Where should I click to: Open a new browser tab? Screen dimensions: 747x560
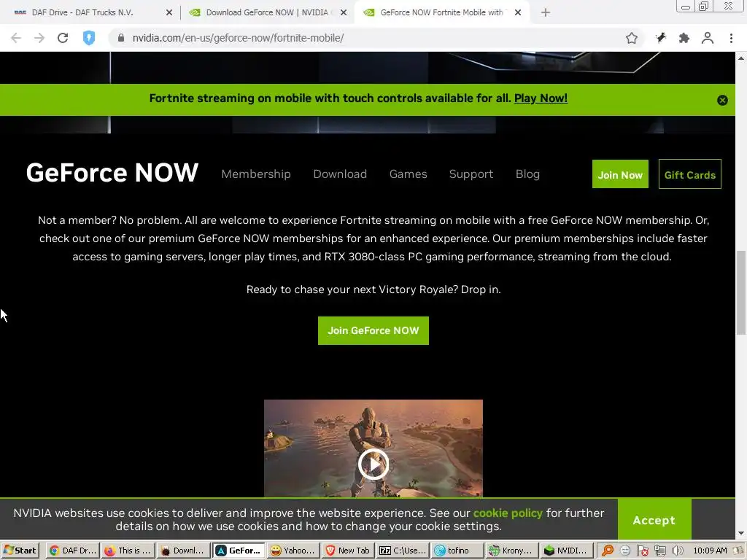546,12
